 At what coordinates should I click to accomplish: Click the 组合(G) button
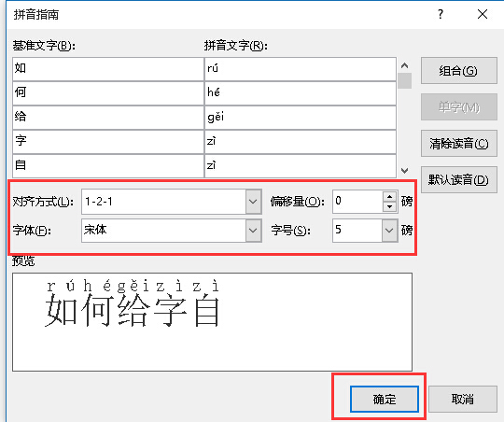tap(458, 70)
